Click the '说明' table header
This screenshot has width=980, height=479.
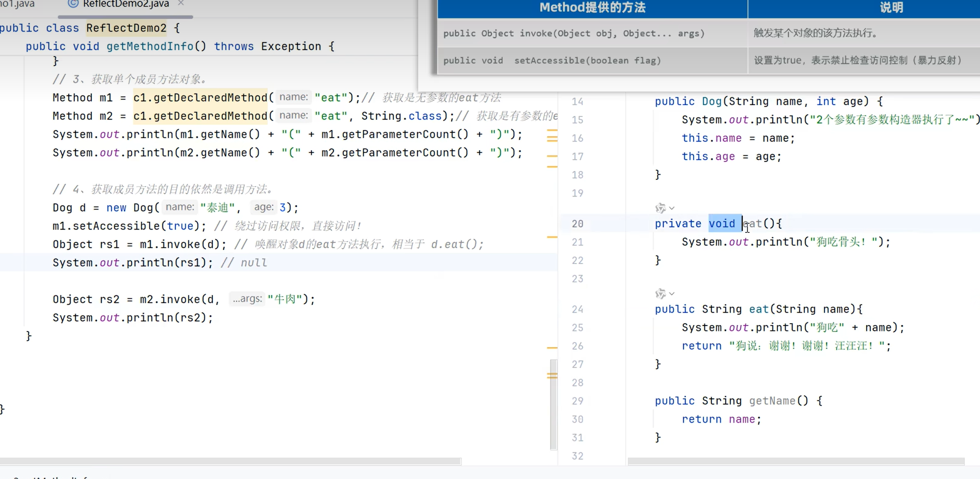point(891,8)
